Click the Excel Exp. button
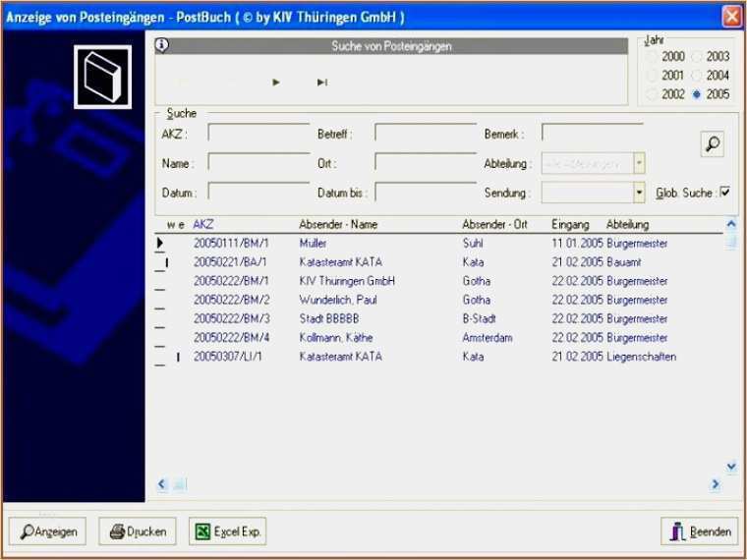 coord(227,532)
